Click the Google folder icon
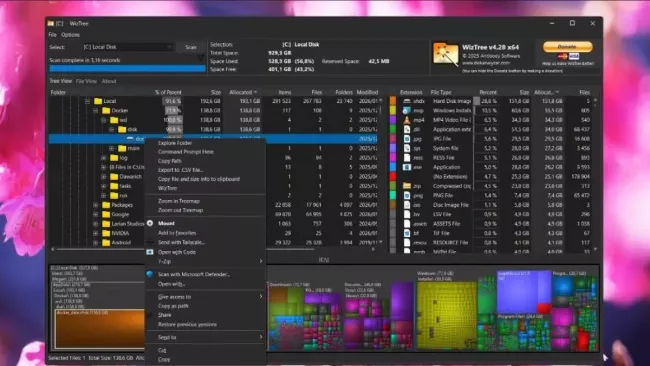Screen dimensions: 650x366 pyautogui.click(x=106, y=214)
